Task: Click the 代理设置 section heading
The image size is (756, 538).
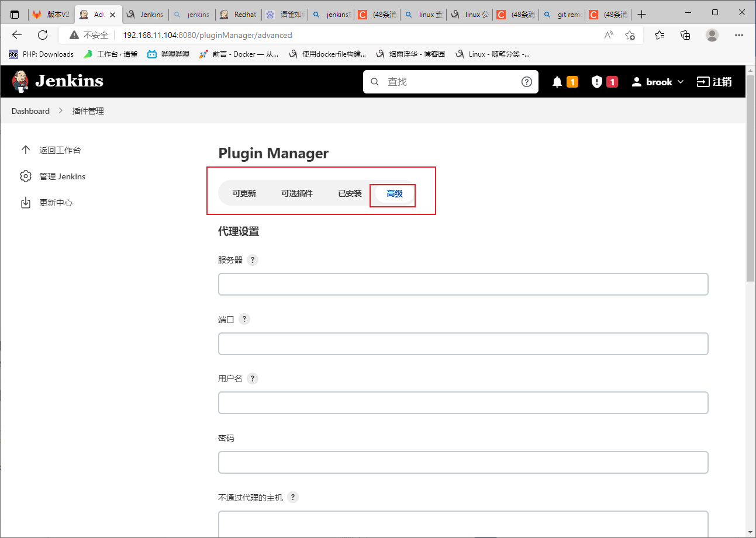Action: [239, 231]
